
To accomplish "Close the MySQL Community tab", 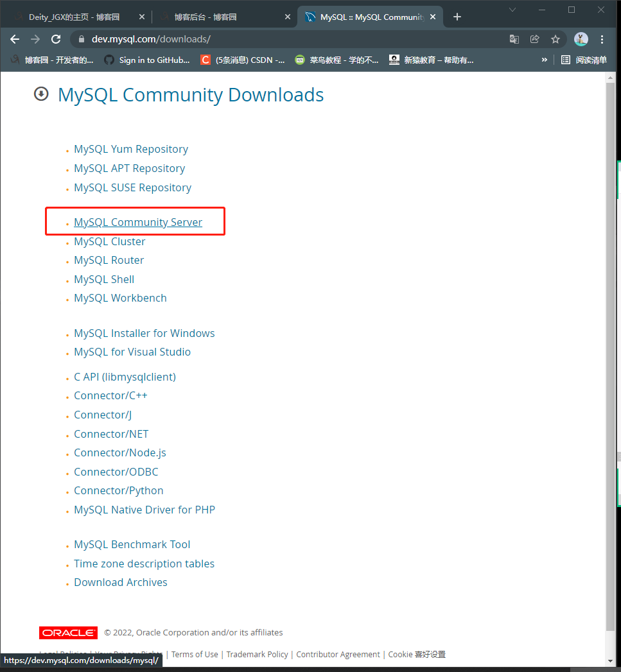I will pyautogui.click(x=433, y=17).
